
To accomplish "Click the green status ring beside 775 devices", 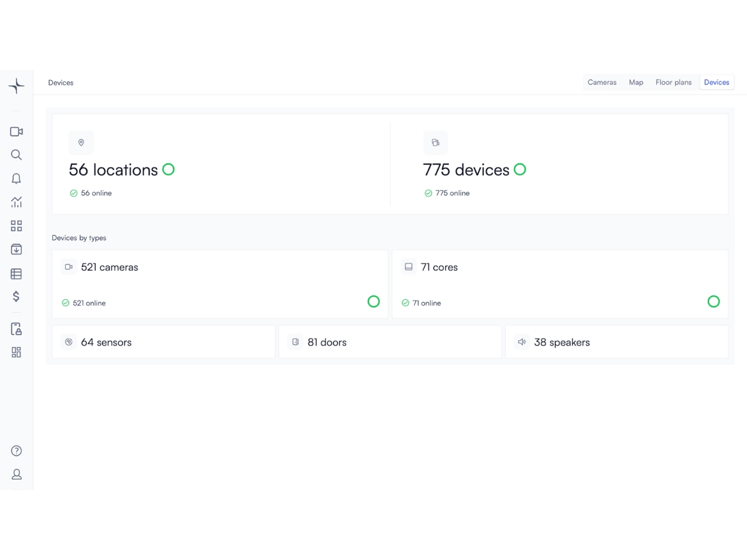I will coord(520,169).
